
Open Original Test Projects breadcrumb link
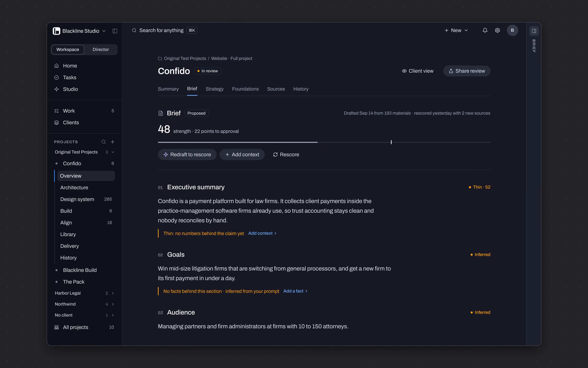pyautogui.click(x=185, y=58)
